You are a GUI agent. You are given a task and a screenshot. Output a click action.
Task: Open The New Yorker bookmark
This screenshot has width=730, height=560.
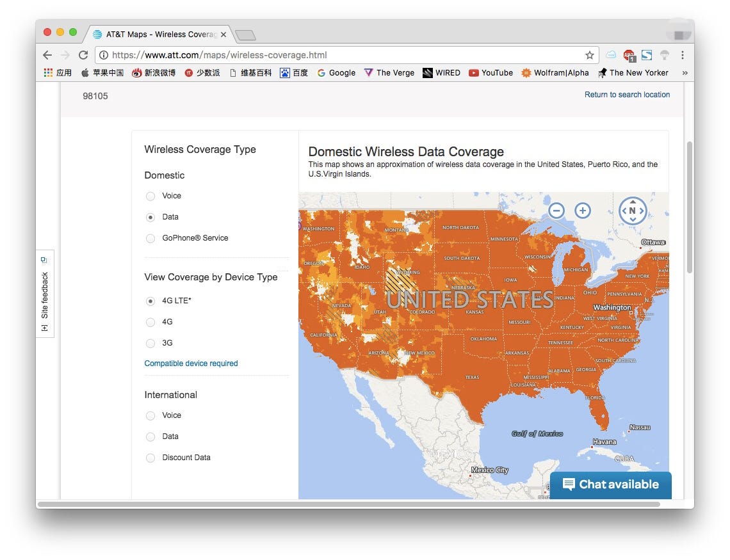coord(633,72)
